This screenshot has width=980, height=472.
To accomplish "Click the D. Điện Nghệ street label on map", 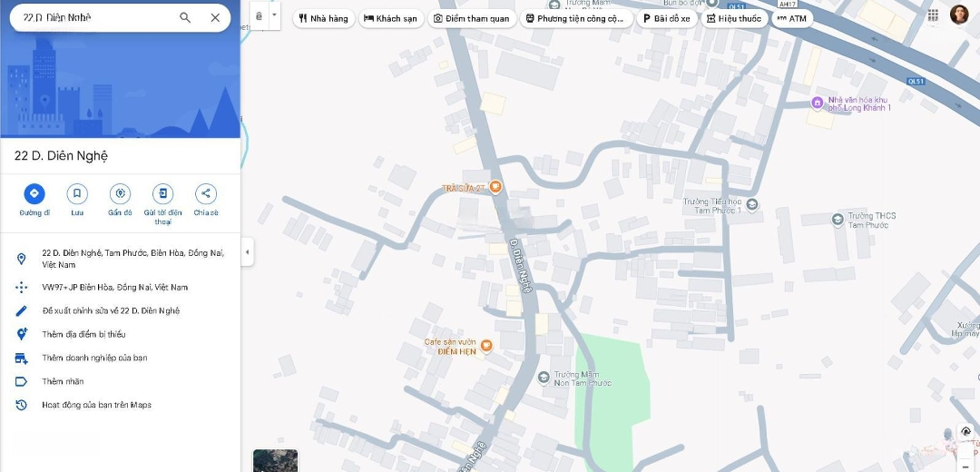I will click(x=521, y=266).
